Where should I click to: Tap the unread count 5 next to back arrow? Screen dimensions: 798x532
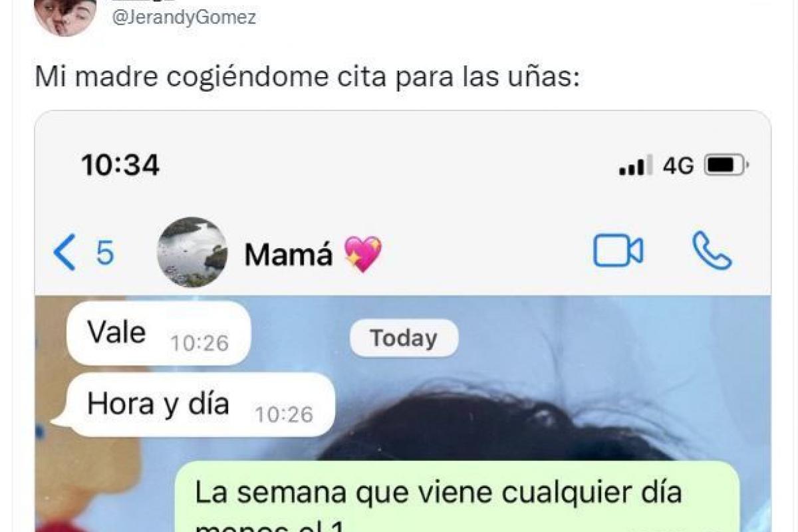105,253
